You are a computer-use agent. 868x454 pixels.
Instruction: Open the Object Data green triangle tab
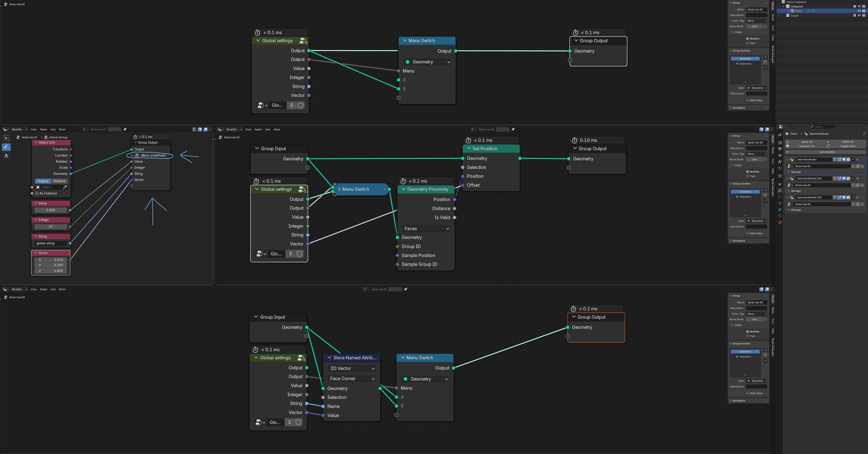tap(780, 216)
